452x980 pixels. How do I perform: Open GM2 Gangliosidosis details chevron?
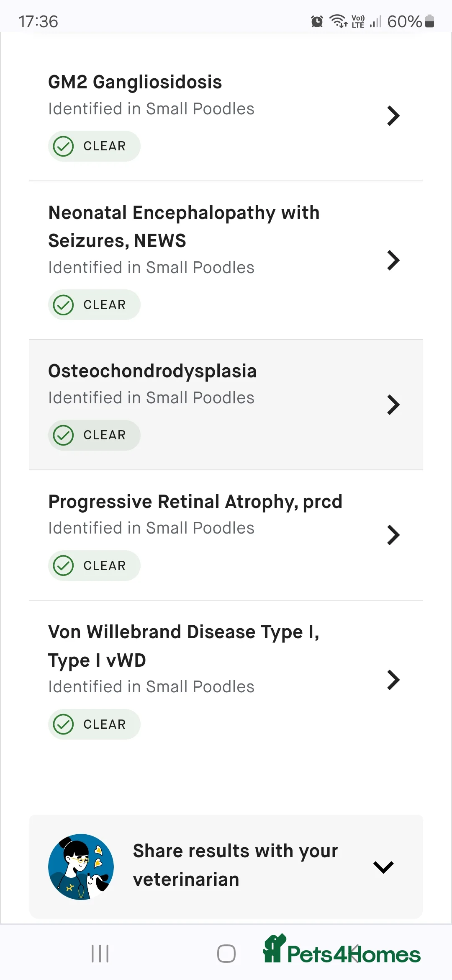tap(393, 116)
